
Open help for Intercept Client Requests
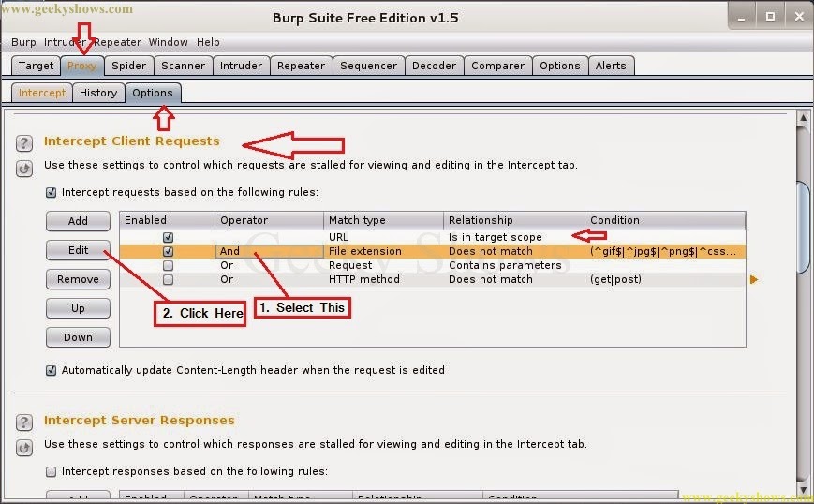click(x=23, y=143)
